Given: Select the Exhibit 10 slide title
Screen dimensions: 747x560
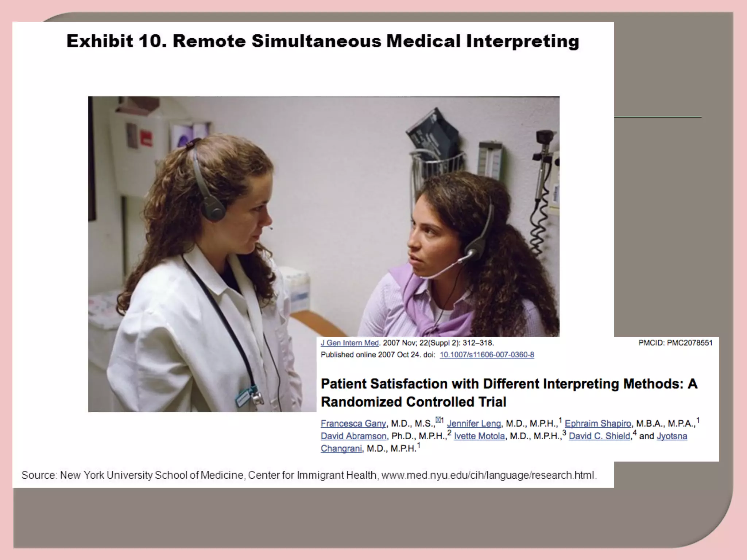Looking at the screenshot, I should click(x=323, y=41).
